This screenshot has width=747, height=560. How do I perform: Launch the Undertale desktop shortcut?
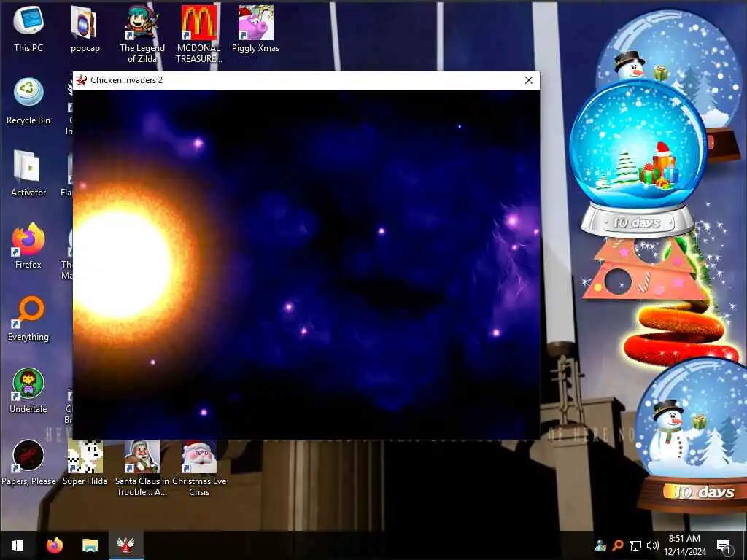coord(28,391)
